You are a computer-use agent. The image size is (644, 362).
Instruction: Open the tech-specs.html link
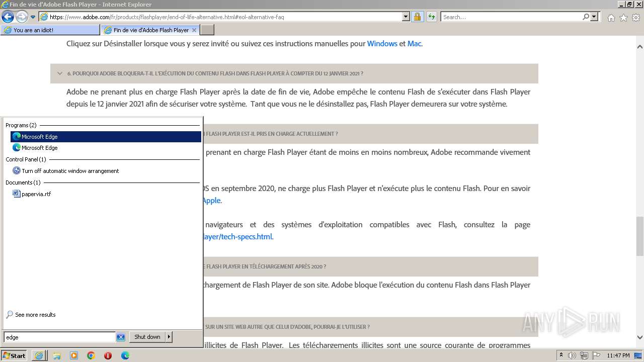[238, 237]
